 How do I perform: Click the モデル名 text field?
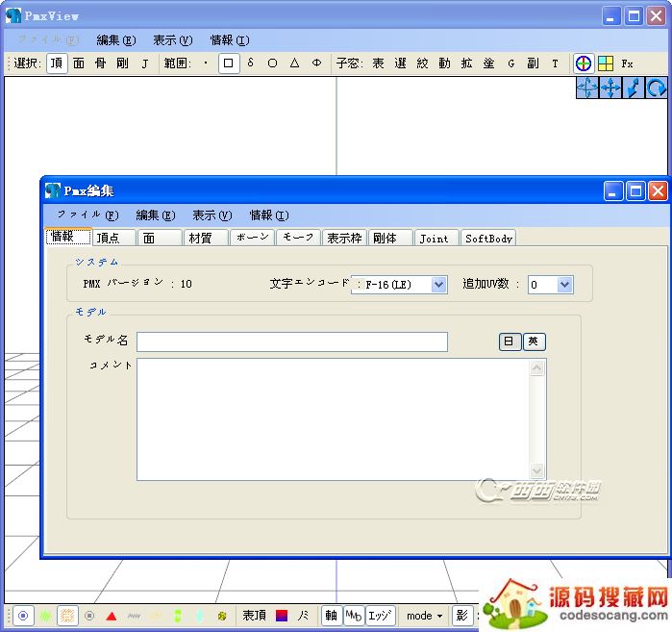tap(291, 342)
